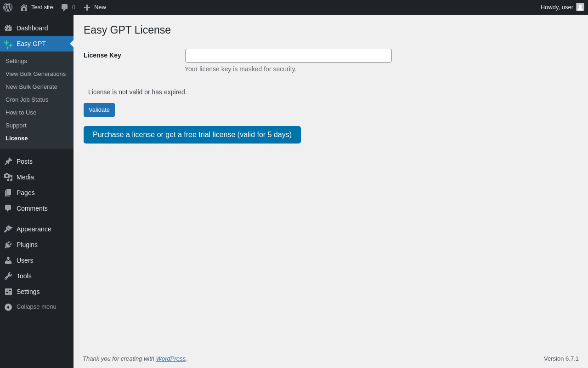Click the WordPress logo icon

pyautogui.click(x=8, y=7)
